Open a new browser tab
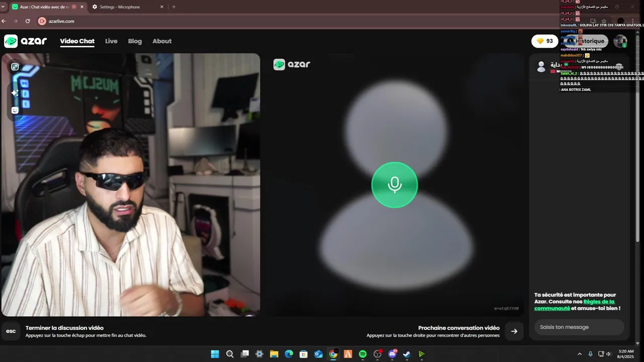Image resolution: width=644 pixels, height=362 pixels. point(174,7)
